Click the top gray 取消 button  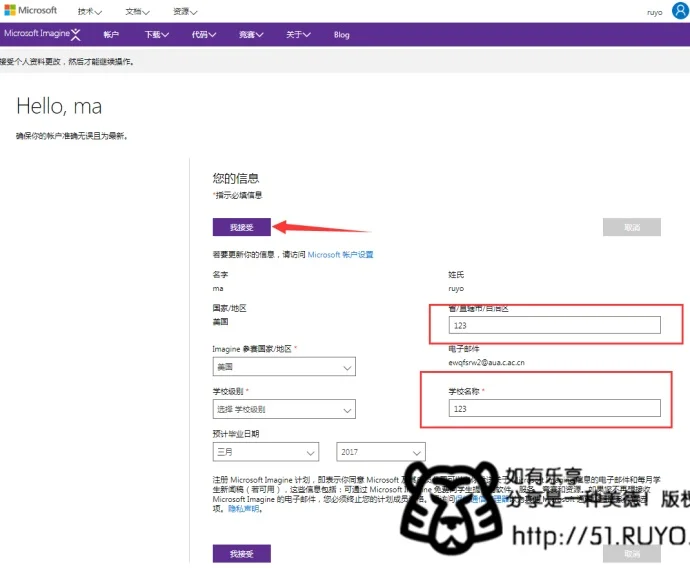pyautogui.click(x=631, y=227)
